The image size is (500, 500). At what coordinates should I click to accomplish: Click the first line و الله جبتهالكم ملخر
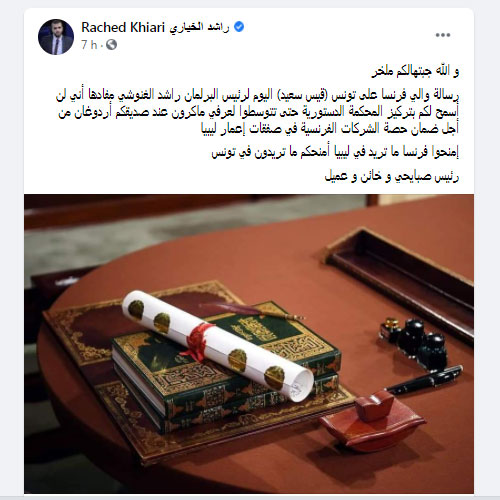415,71
